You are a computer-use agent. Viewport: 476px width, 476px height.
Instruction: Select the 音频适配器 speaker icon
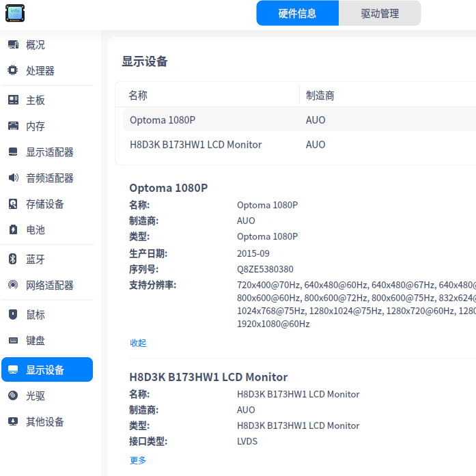(x=13, y=178)
